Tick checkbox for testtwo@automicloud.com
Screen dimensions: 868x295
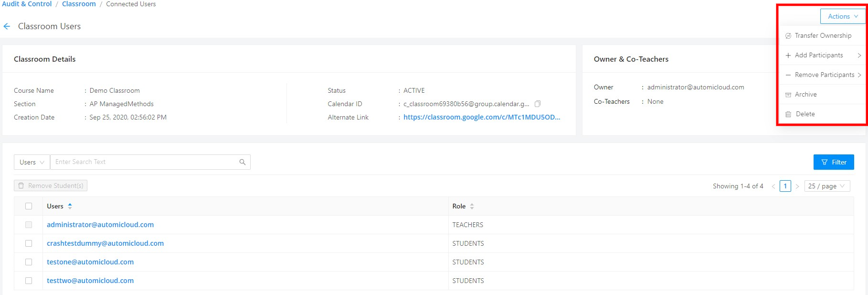pos(29,281)
